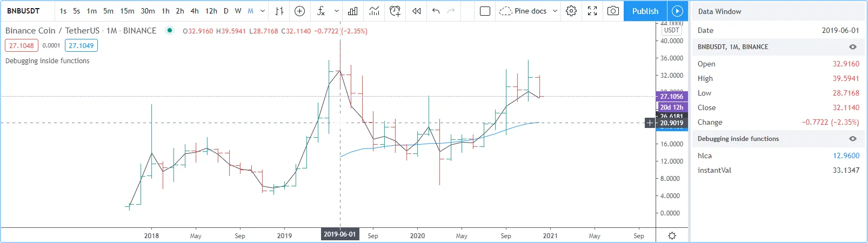Set chart interval to 2h
Screen dimensions: 868x243
(180, 11)
